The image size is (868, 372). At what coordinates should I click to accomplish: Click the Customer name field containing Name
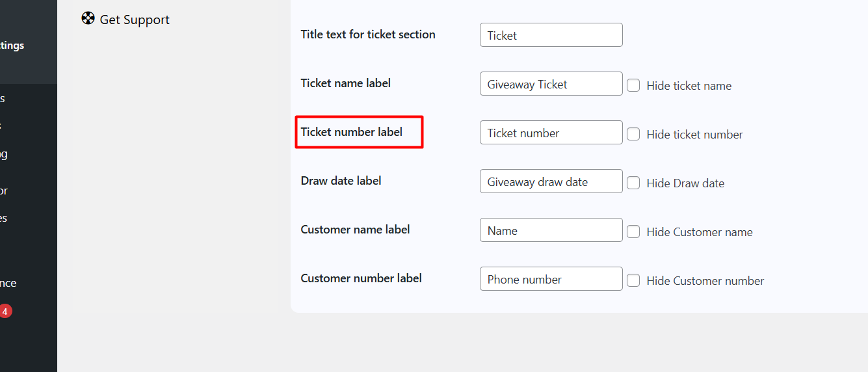[x=551, y=230]
